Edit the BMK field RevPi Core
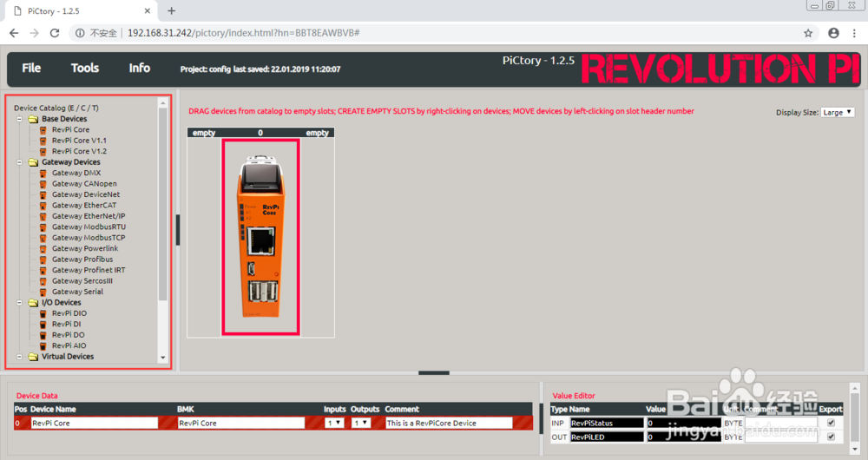 point(241,423)
